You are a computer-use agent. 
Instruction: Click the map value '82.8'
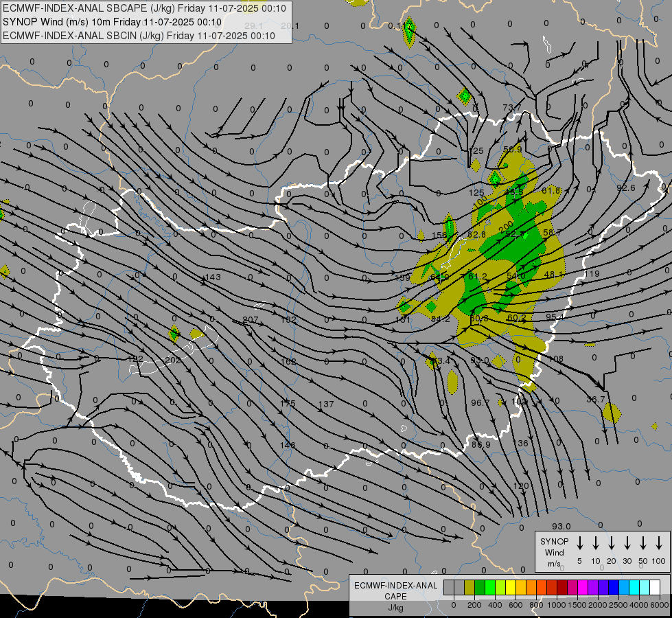[476, 235]
